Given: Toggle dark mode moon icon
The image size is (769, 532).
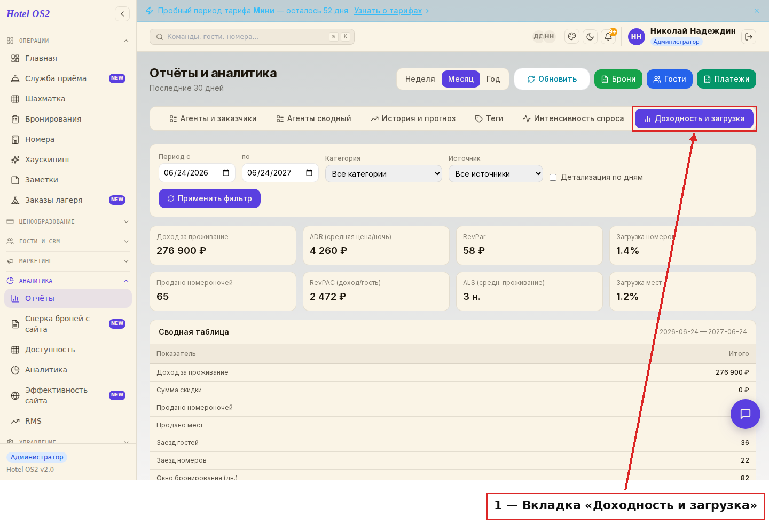Looking at the screenshot, I should click(590, 37).
